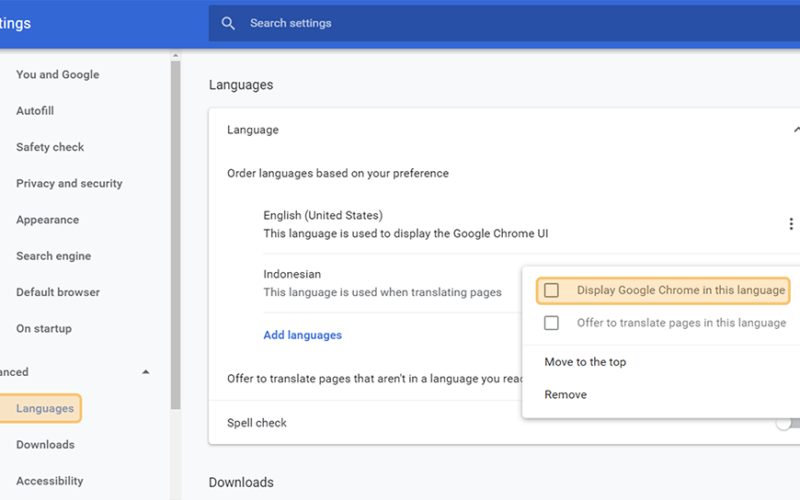Navigate to Privacy and security
Viewport: 800px width, 500px height.
point(69,183)
